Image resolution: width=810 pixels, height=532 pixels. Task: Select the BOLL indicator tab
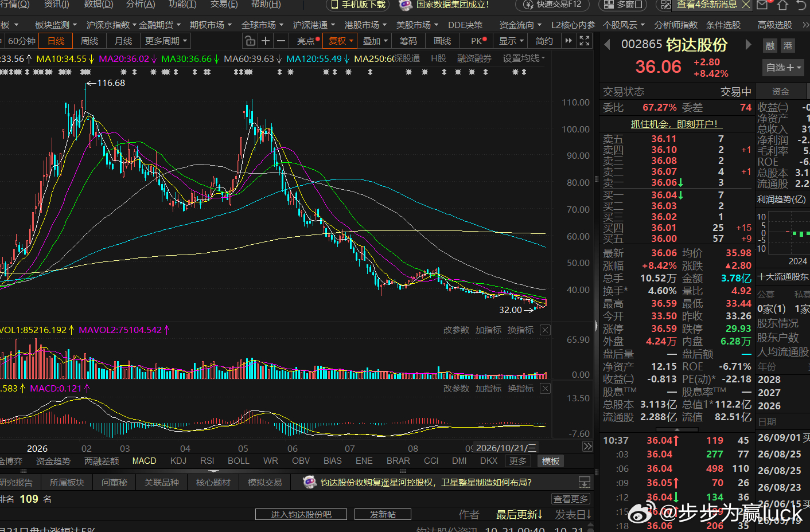point(239,461)
